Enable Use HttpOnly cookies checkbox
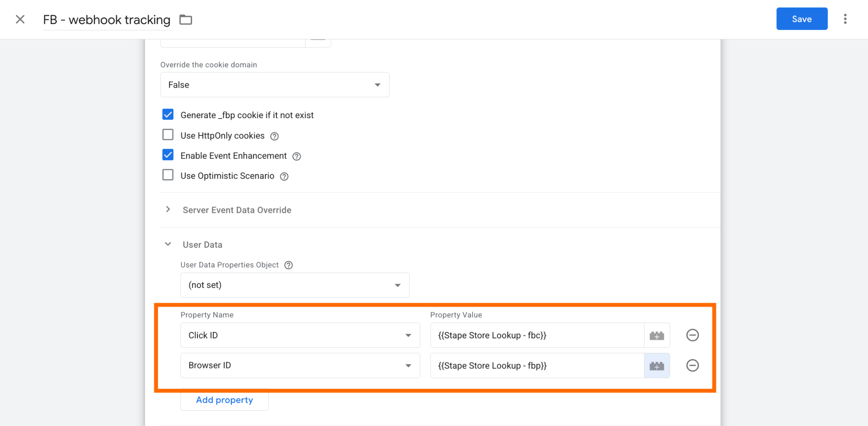Image resolution: width=868 pixels, height=426 pixels. [x=168, y=135]
